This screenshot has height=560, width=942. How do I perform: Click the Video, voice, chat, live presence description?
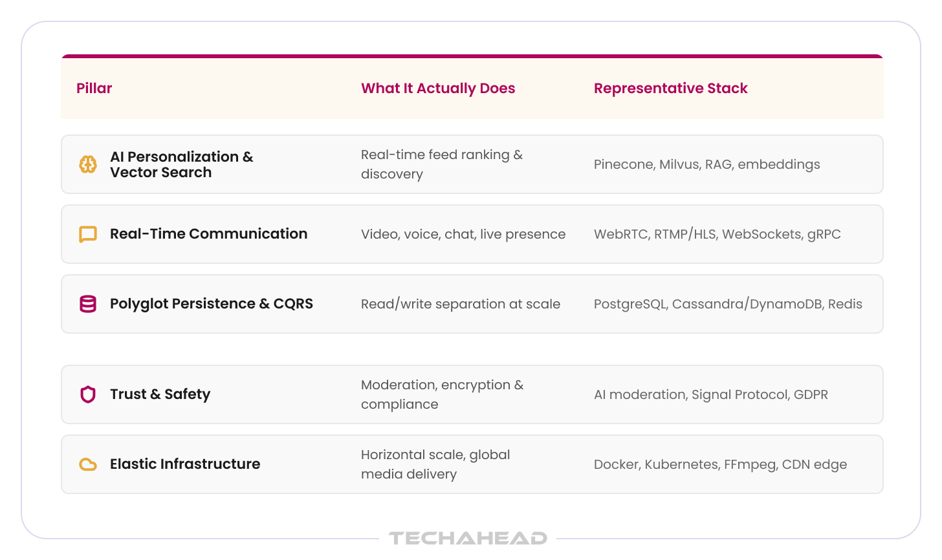463,234
